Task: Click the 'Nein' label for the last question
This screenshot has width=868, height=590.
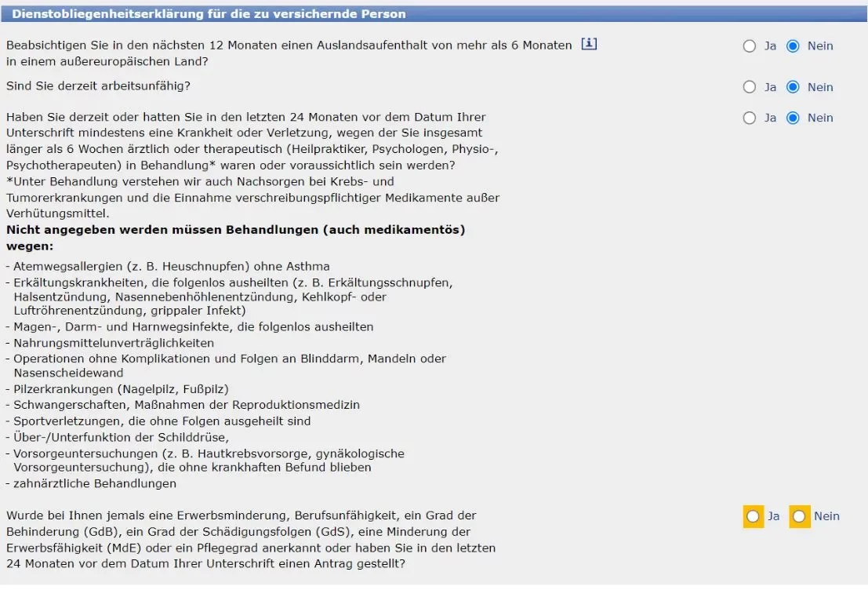Action: (828, 516)
